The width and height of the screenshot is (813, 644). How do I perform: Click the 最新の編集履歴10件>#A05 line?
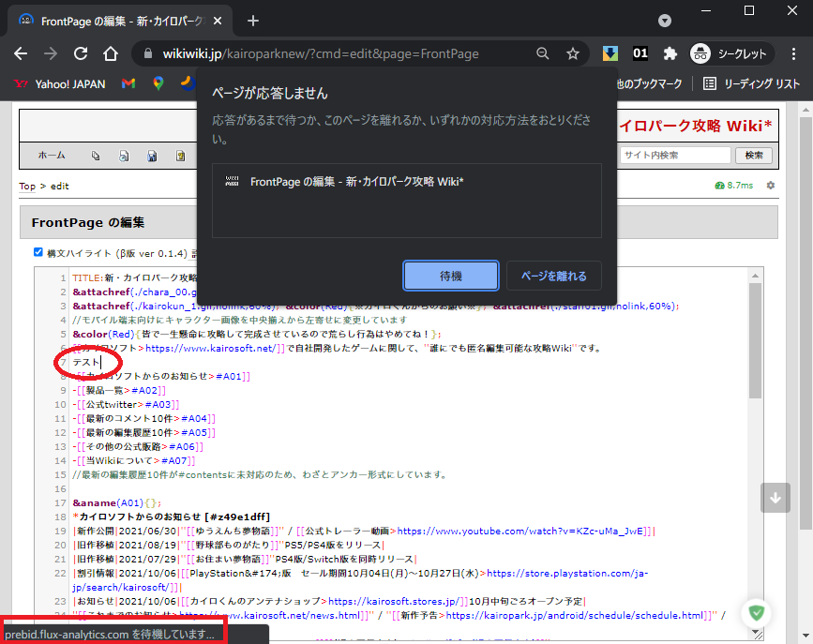point(143,432)
